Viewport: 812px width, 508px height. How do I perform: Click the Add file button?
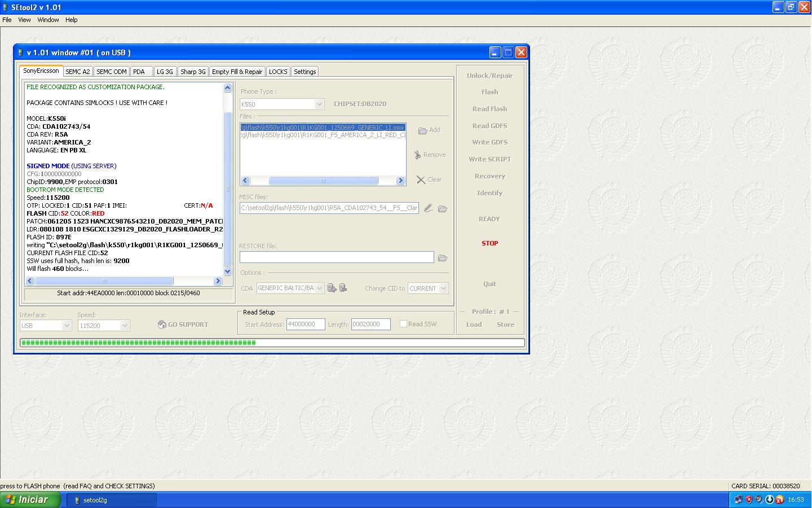(429, 130)
